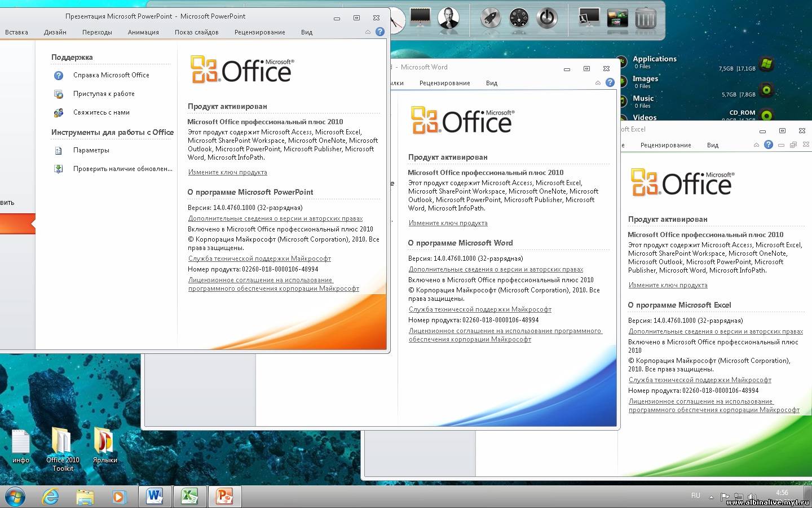Open the Показ слайдов tab
The image size is (812, 508).
tap(196, 32)
